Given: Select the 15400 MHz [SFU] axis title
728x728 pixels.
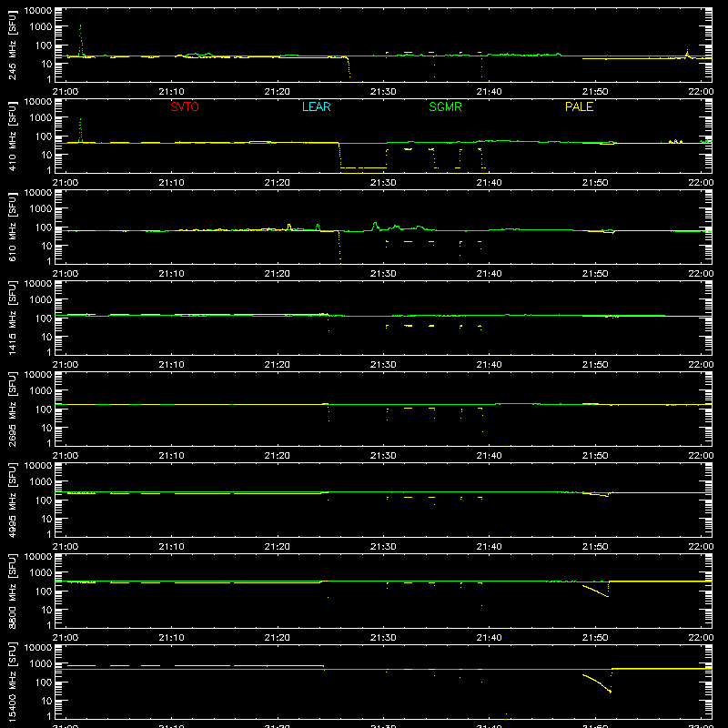Looking at the screenshot, I should [x=13, y=682].
